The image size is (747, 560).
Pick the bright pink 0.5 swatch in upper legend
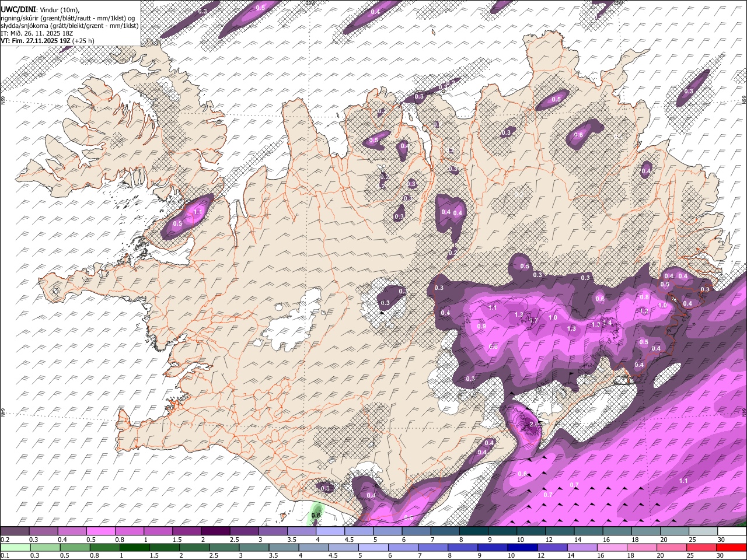coord(100,531)
